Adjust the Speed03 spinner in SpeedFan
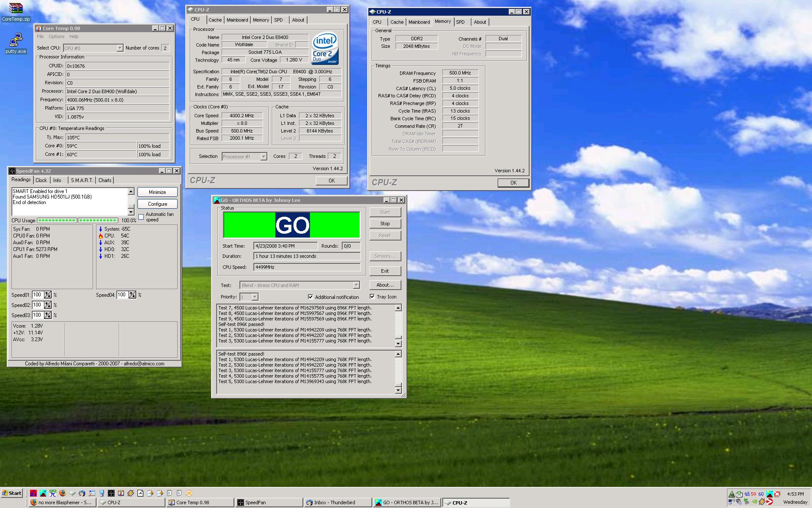Viewport: 812px width, 508px height. tap(48, 315)
